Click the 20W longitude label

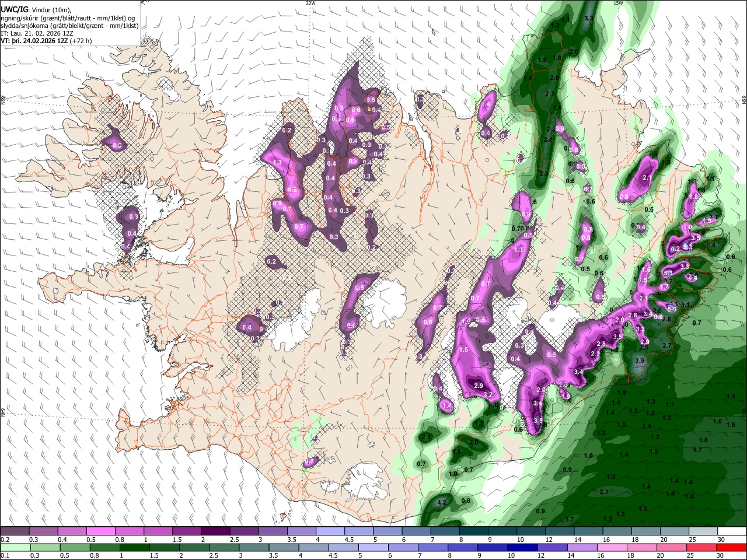(310, 3)
